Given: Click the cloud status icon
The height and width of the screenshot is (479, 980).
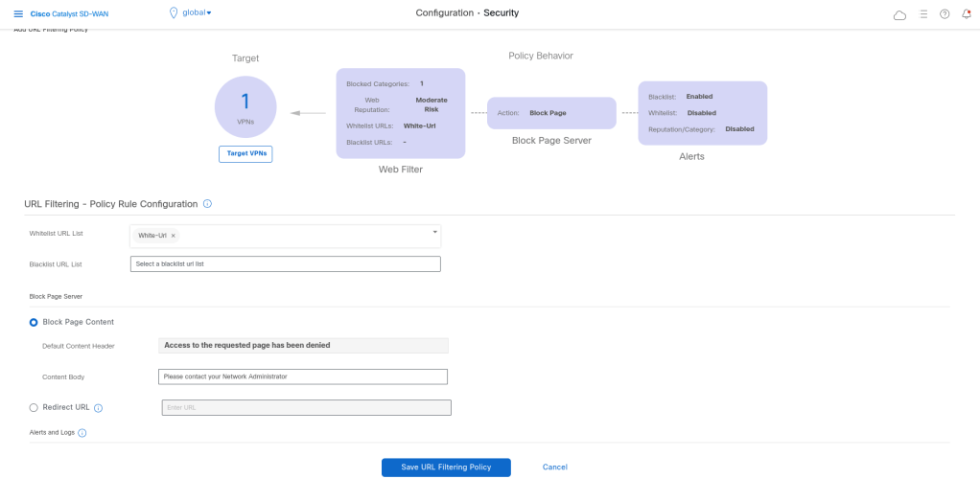Looking at the screenshot, I should tap(899, 14).
